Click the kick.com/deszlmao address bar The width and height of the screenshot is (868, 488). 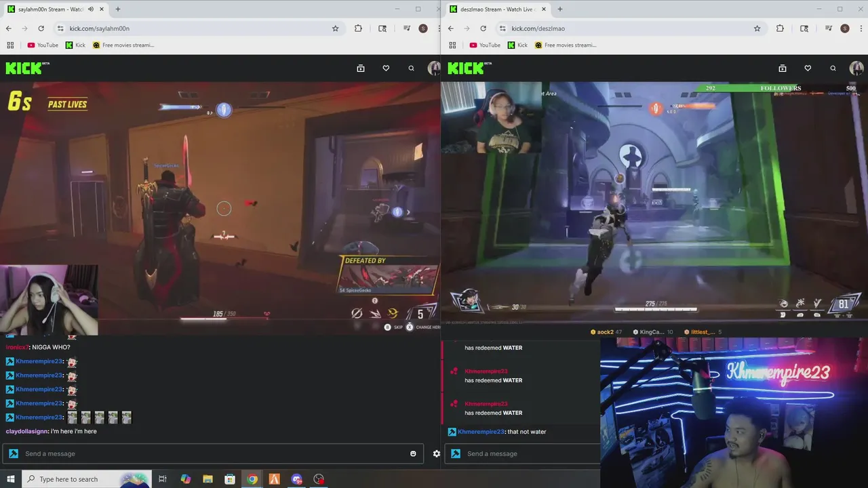click(631, 28)
